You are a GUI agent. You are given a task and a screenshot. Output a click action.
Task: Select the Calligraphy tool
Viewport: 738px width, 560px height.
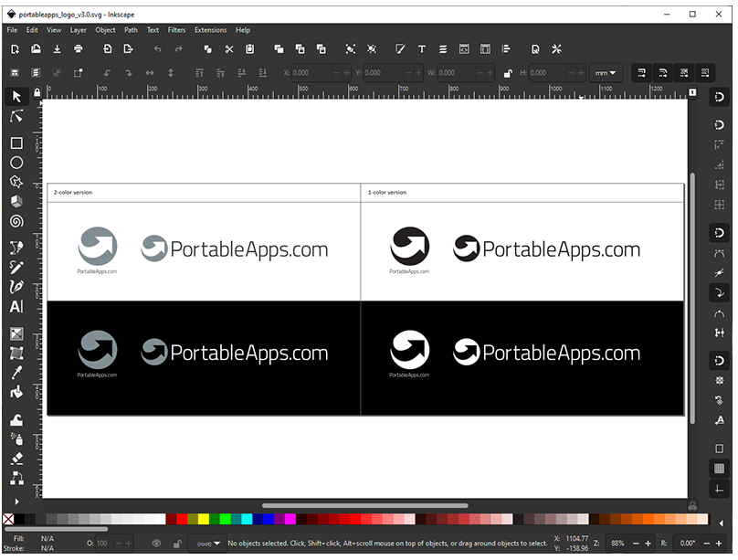pos(16,287)
